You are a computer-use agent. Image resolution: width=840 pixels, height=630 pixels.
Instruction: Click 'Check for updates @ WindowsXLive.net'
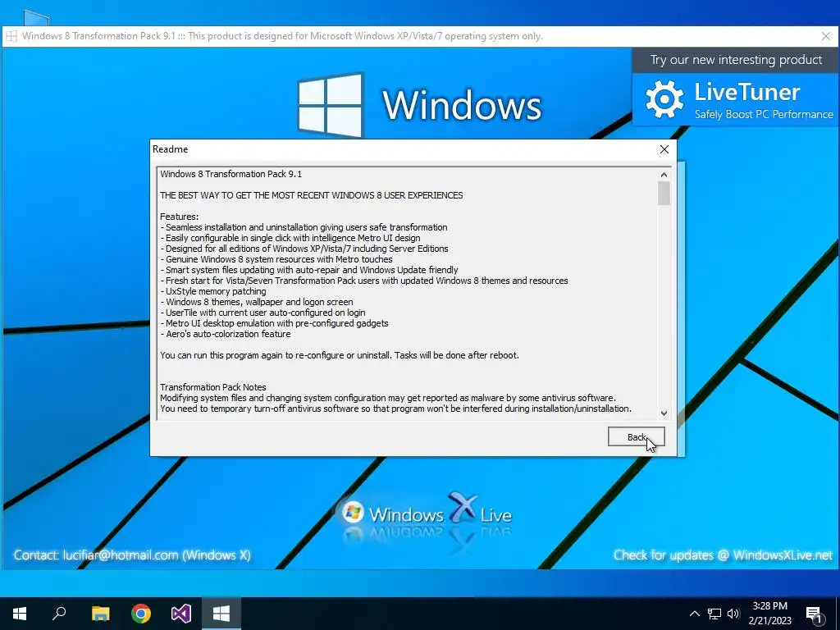pyautogui.click(x=724, y=555)
